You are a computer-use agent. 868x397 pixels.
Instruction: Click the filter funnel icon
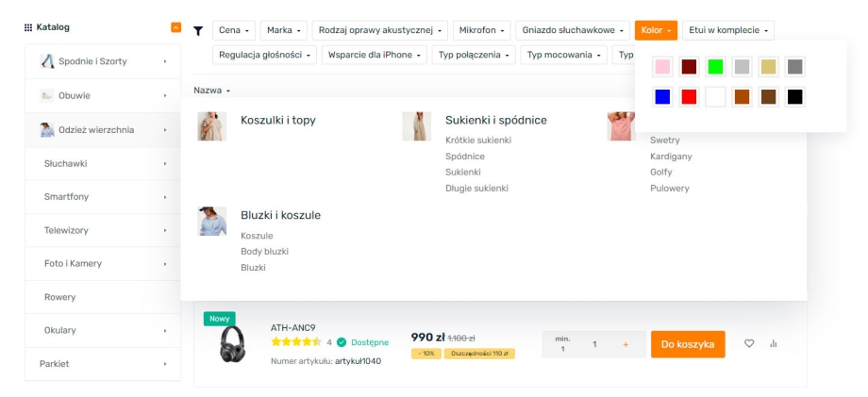[198, 30]
